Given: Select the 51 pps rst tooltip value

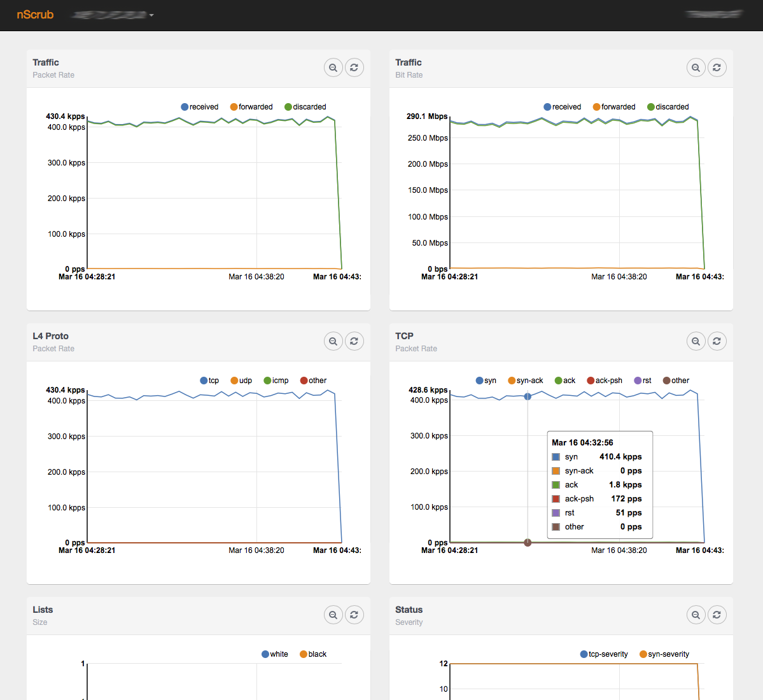Looking at the screenshot, I should pyautogui.click(x=629, y=513).
